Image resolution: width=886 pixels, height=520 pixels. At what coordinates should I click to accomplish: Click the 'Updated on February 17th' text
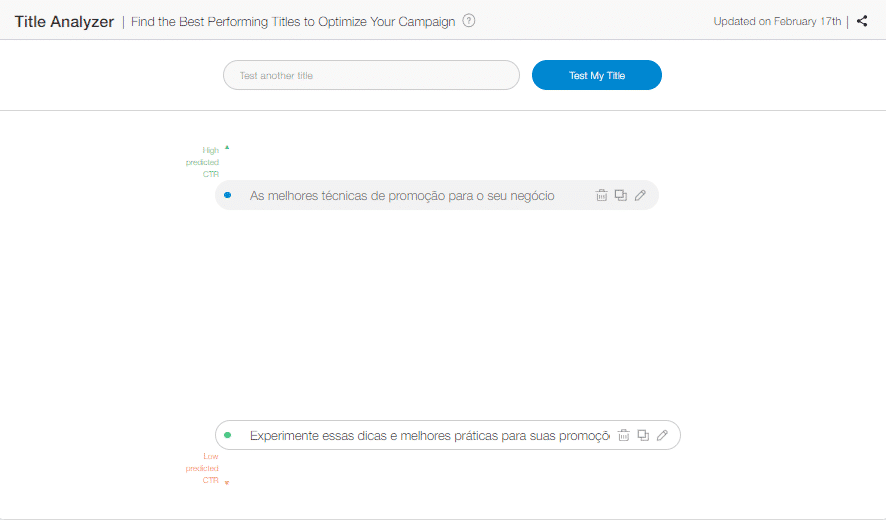777,21
